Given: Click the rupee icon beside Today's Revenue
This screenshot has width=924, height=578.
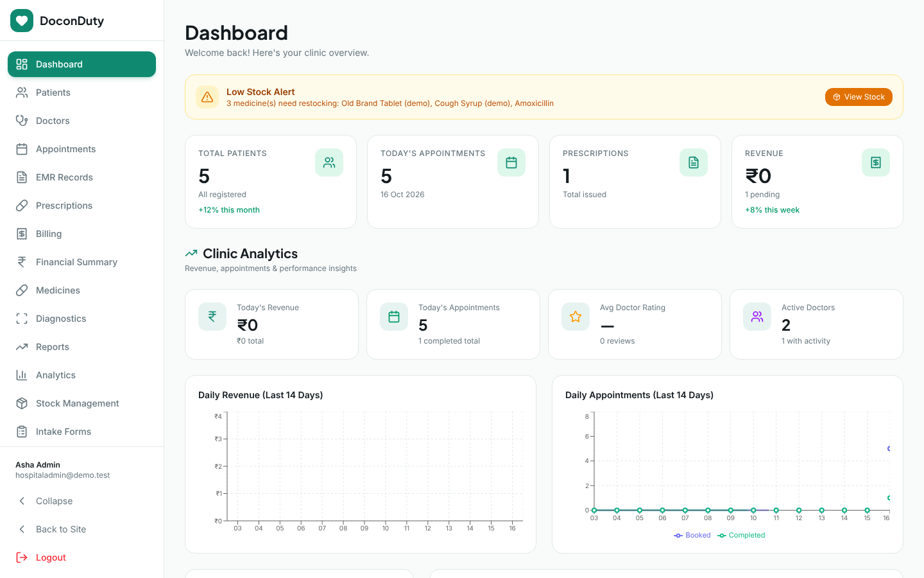Looking at the screenshot, I should pos(212,317).
